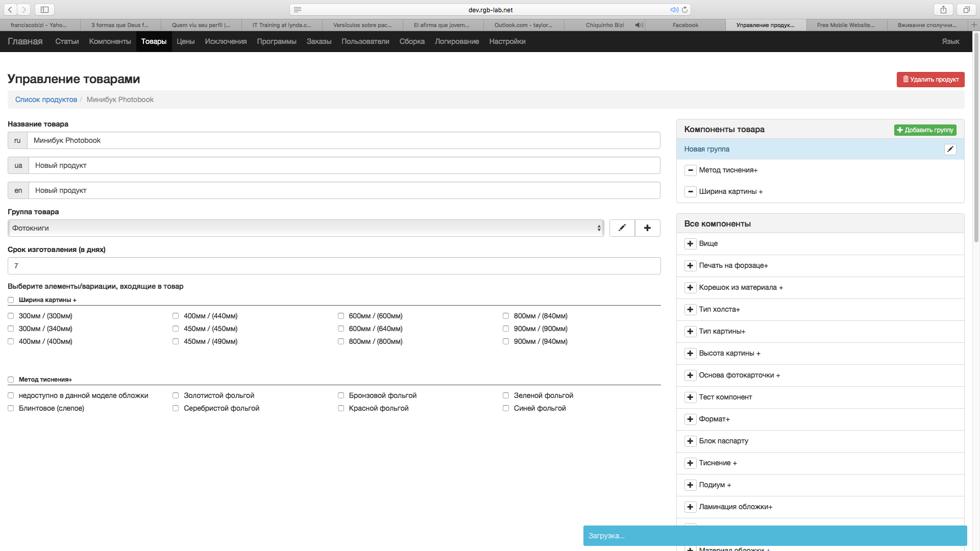Open the Язык language menu
Screen dimensions: 980x551
[950, 41]
